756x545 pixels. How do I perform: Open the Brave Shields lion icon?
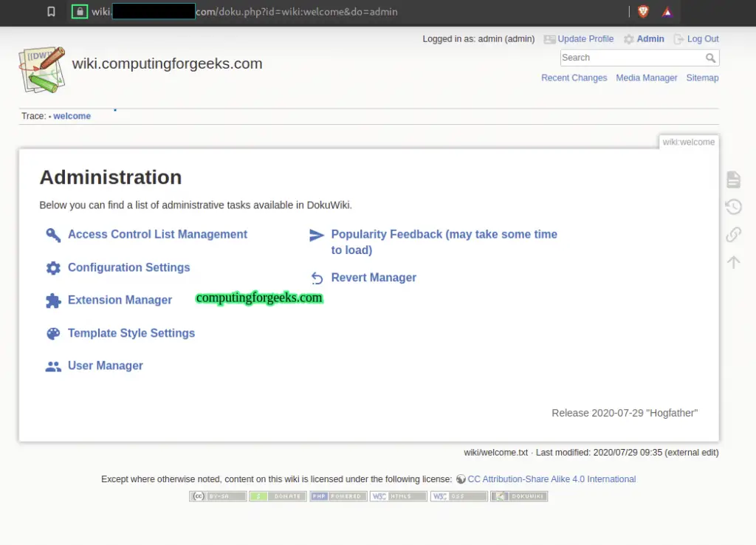click(x=643, y=12)
